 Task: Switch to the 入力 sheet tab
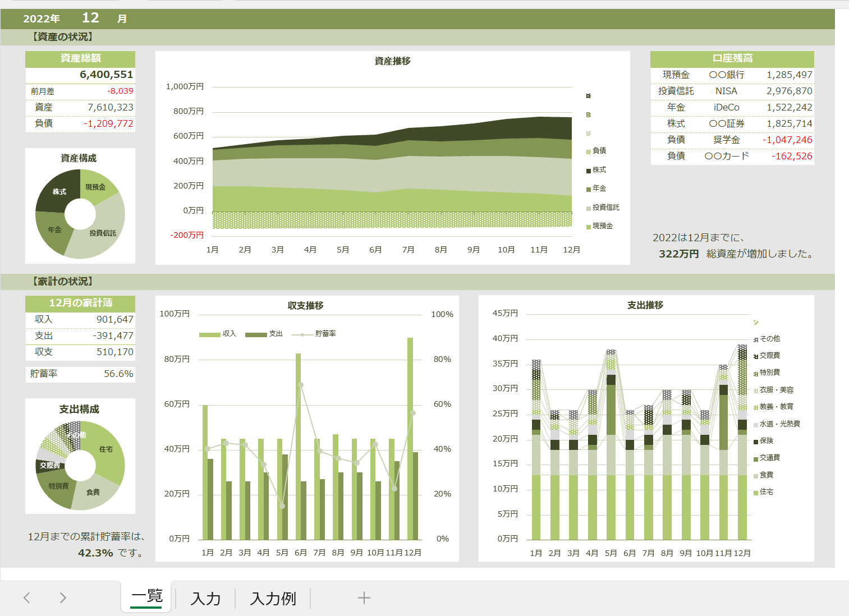(x=205, y=599)
